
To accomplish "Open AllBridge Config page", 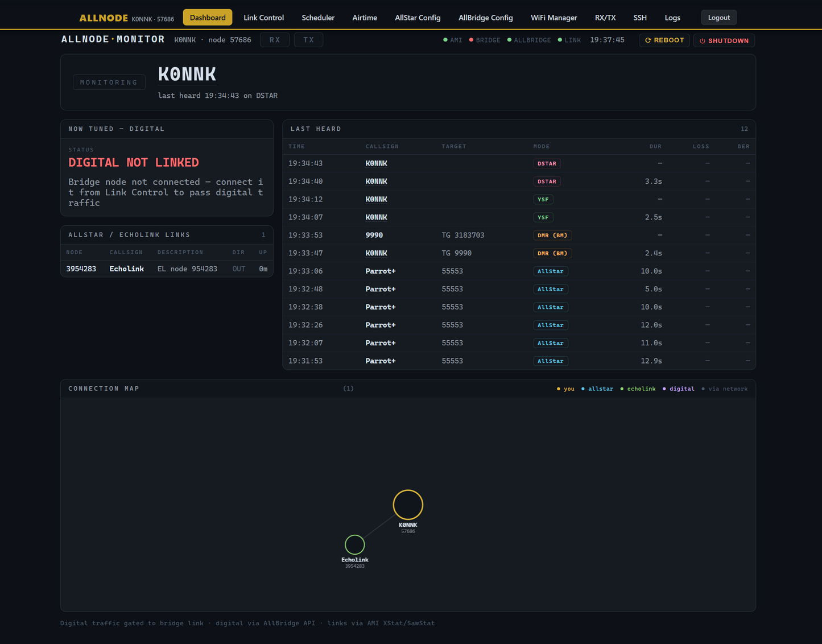I will point(486,18).
